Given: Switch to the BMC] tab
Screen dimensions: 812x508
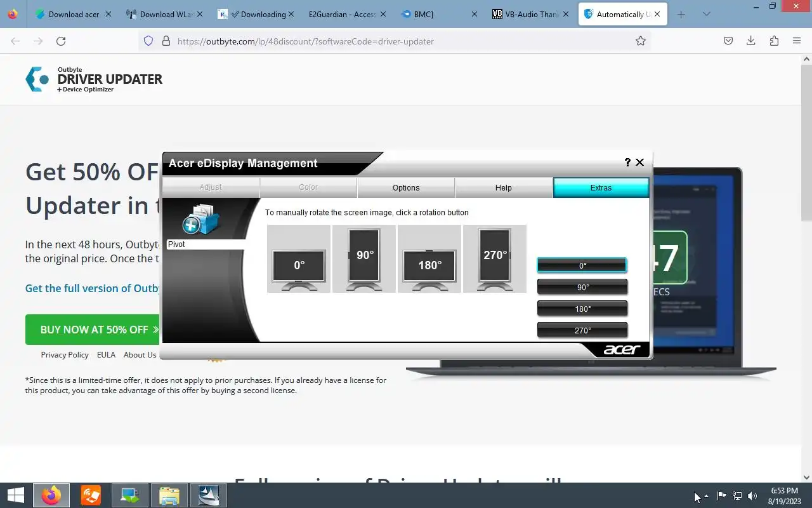Looking at the screenshot, I should (x=440, y=14).
